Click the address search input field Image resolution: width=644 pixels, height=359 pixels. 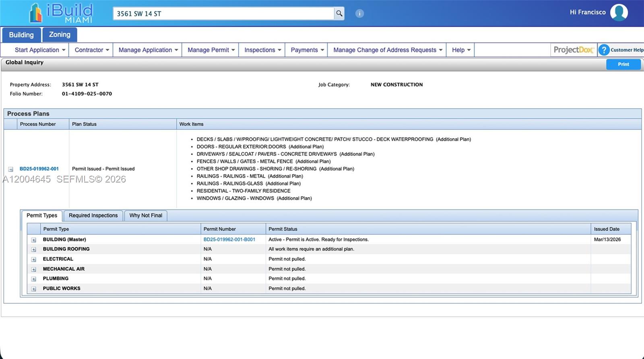[223, 14]
